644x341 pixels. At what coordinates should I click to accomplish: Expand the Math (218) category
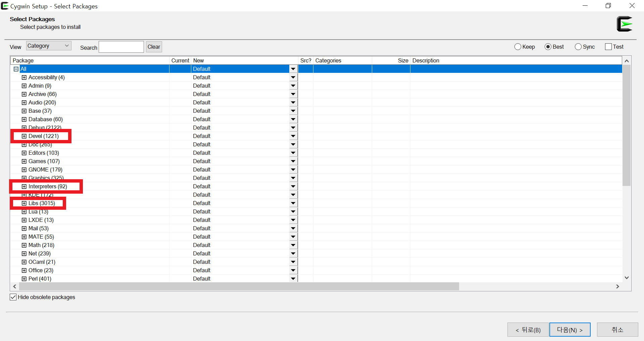24,245
